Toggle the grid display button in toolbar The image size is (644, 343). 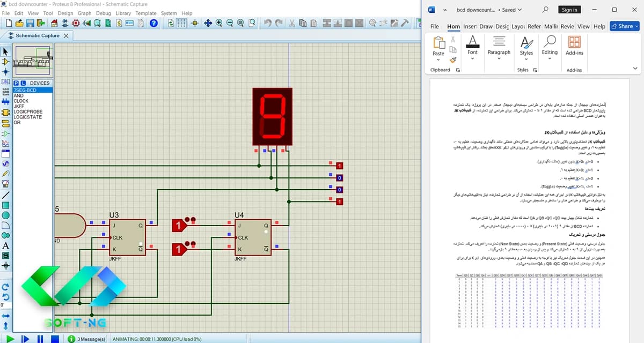(182, 23)
